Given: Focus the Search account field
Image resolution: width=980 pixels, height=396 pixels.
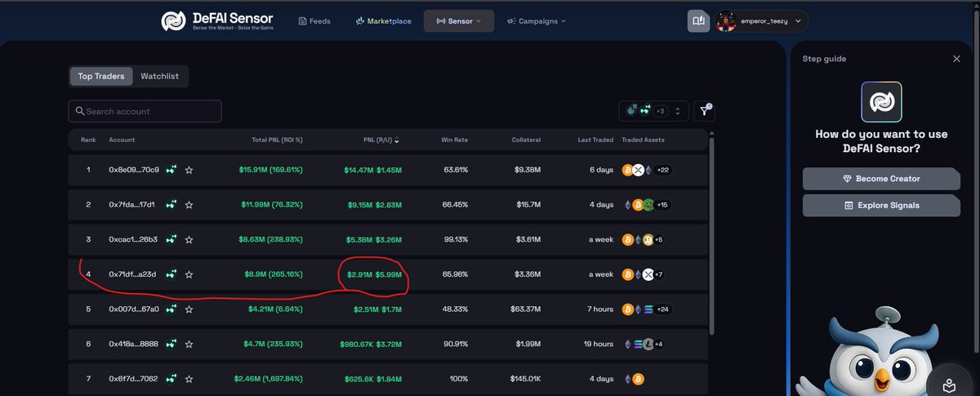Looking at the screenshot, I should click(x=145, y=111).
